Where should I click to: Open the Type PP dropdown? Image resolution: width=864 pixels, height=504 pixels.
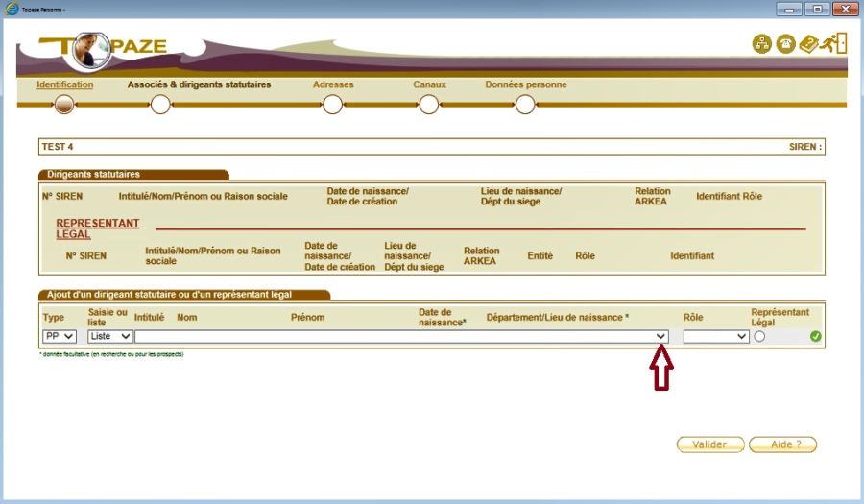[x=59, y=336]
